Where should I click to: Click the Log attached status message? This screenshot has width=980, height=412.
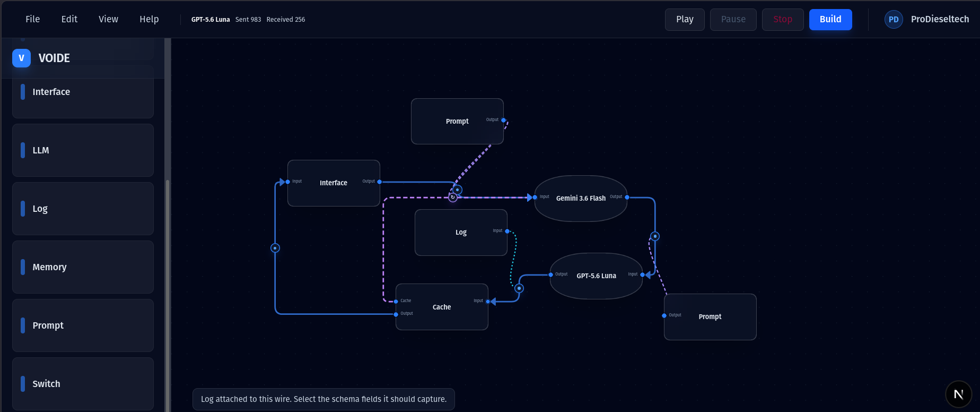click(323, 399)
